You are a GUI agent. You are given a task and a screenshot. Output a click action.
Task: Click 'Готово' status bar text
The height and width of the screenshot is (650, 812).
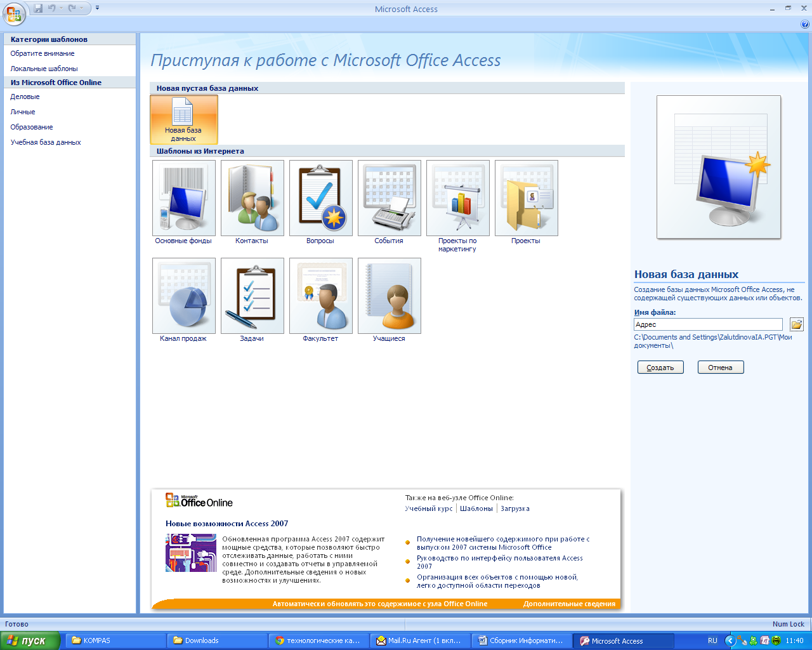pyautogui.click(x=17, y=624)
